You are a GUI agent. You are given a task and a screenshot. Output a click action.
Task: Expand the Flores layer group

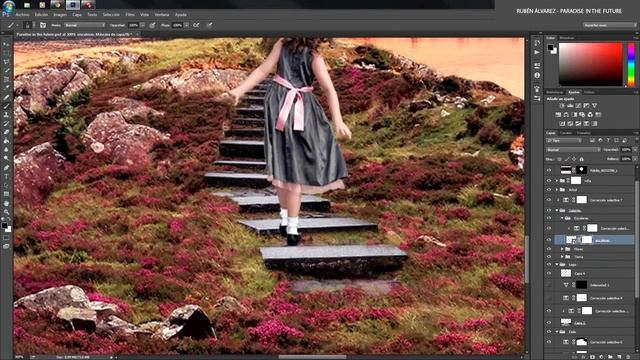[562, 249]
